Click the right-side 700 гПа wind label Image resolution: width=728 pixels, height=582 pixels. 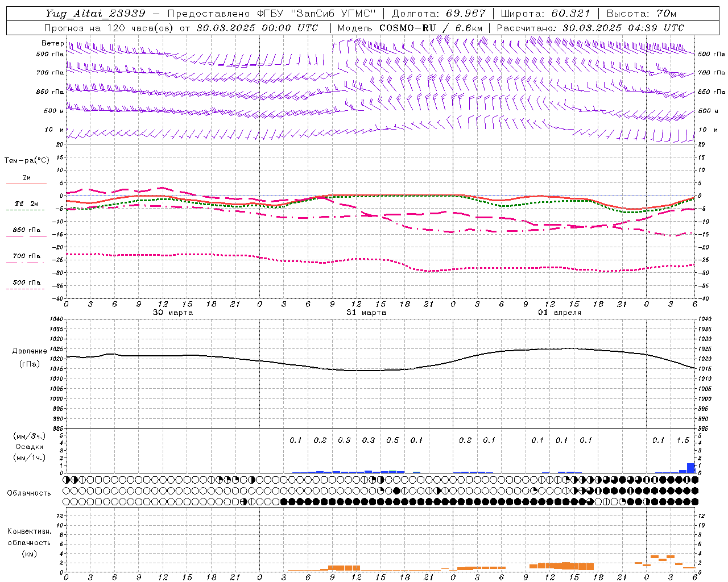tap(712, 73)
